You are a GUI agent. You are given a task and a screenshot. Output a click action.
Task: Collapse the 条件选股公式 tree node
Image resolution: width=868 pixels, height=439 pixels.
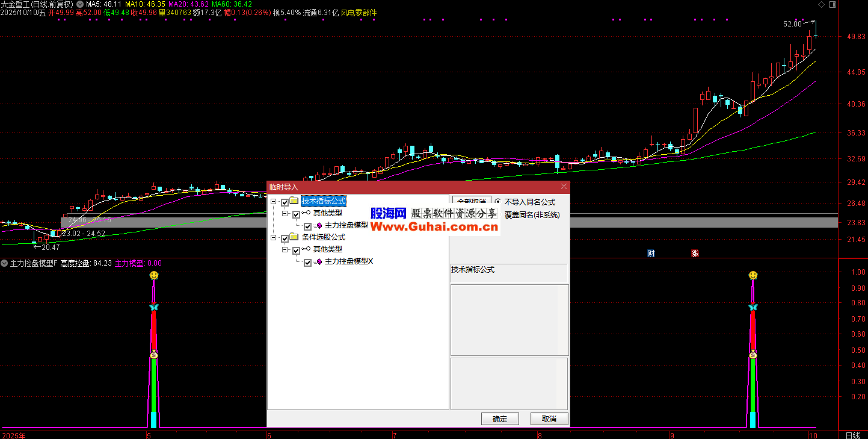pyautogui.click(x=274, y=238)
